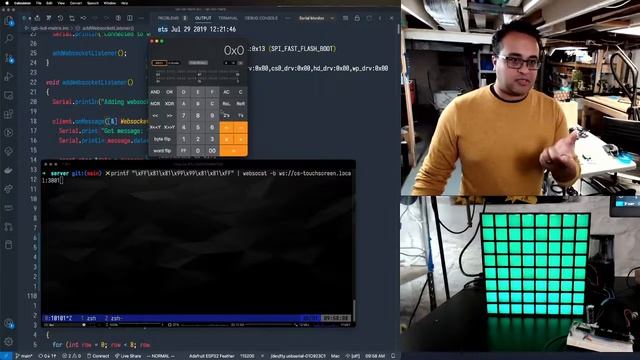Screen dimensions: 640x360
Task: Toggle the output scroll lock icon
Action: pyautogui.click(x=357, y=18)
